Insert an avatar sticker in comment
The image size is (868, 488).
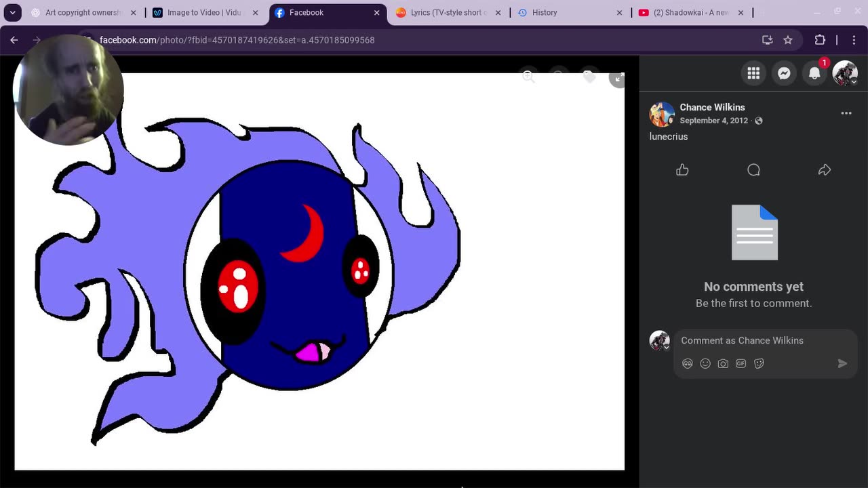coord(688,364)
